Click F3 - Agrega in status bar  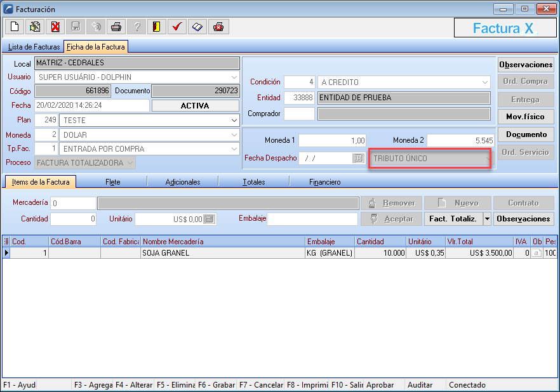click(93, 385)
